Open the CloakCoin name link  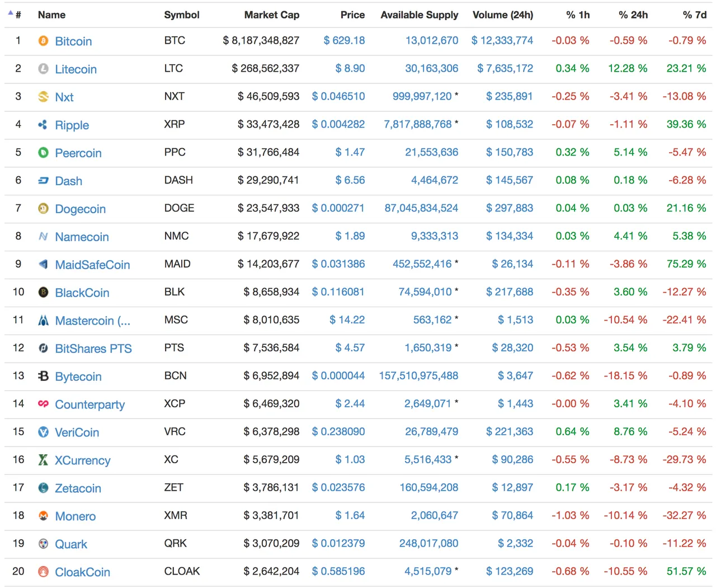click(x=83, y=572)
